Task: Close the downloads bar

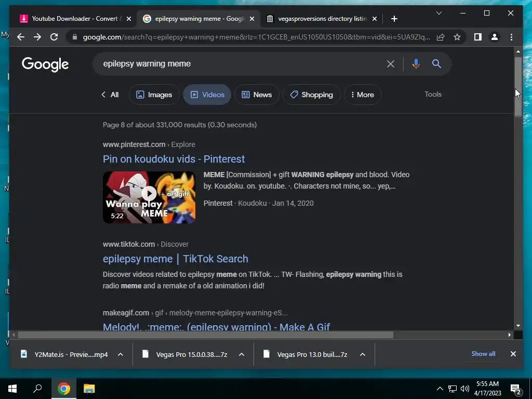Action: click(x=513, y=354)
